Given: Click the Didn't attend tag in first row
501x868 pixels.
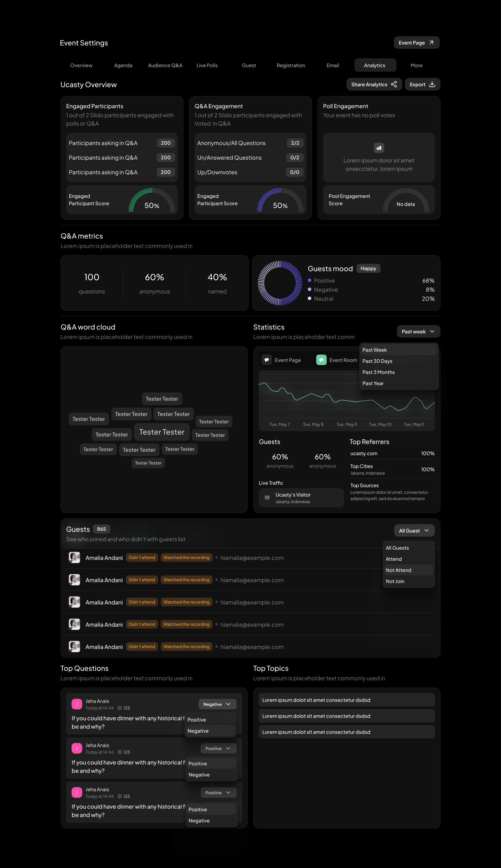Looking at the screenshot, I should point(142,557).
